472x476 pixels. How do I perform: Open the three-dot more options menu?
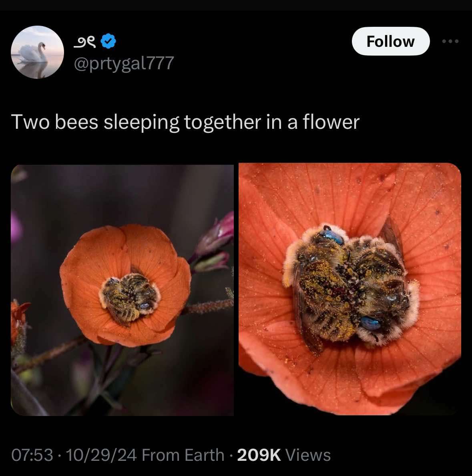coord(450,41)
